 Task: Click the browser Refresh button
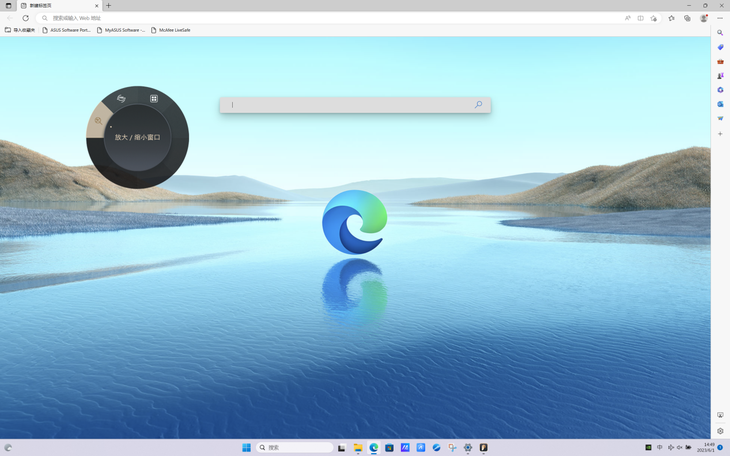tap(26, 18)
